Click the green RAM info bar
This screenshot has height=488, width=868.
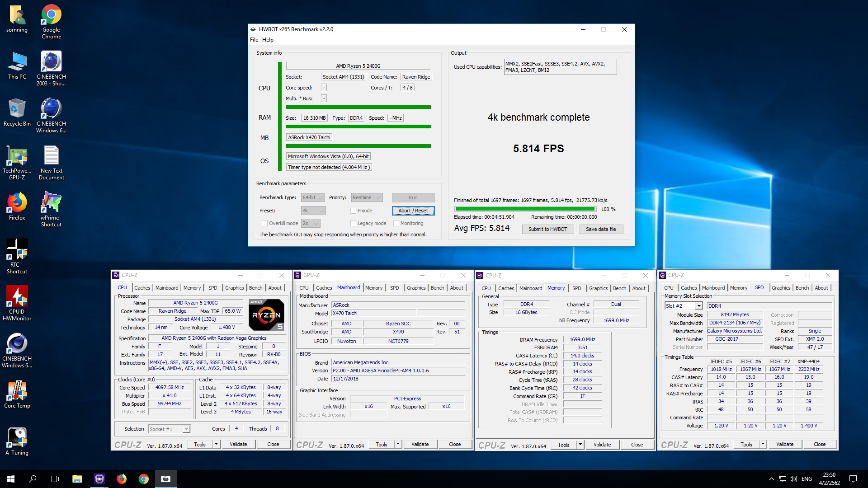pos(358,127)
